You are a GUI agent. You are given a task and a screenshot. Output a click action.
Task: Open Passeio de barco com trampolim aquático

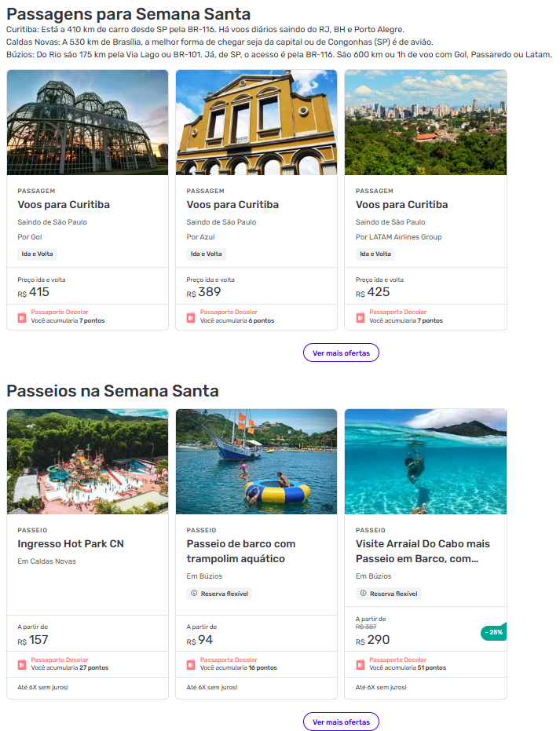[241, 551]
